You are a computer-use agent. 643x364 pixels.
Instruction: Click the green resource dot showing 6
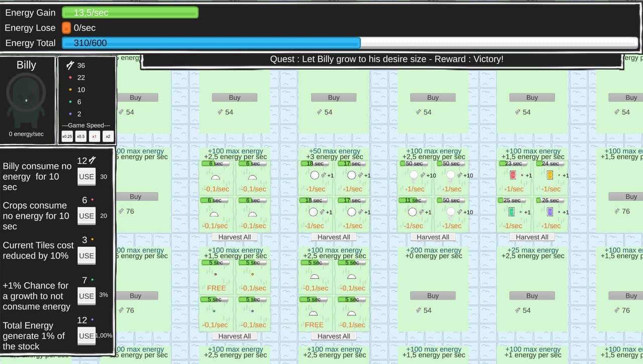pyautogui.click(x=70, y=102)
